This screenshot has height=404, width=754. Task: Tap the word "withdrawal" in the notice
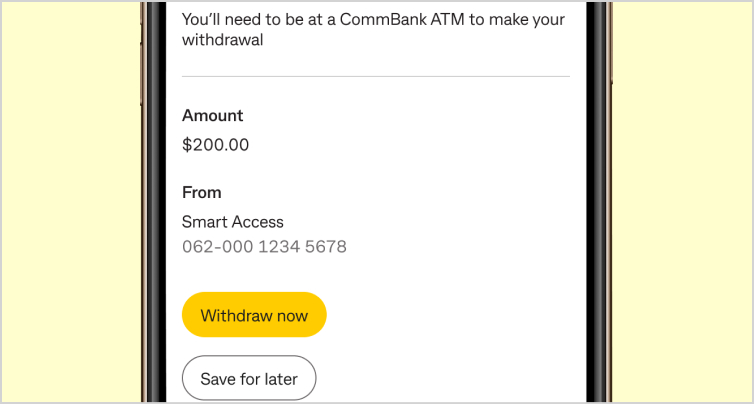pos(222,41)
